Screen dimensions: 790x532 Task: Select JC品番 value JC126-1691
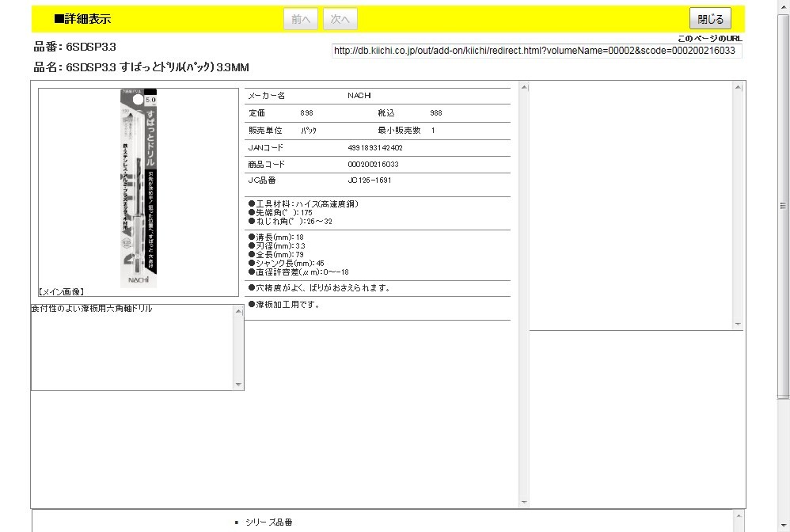tap(370, 180)
